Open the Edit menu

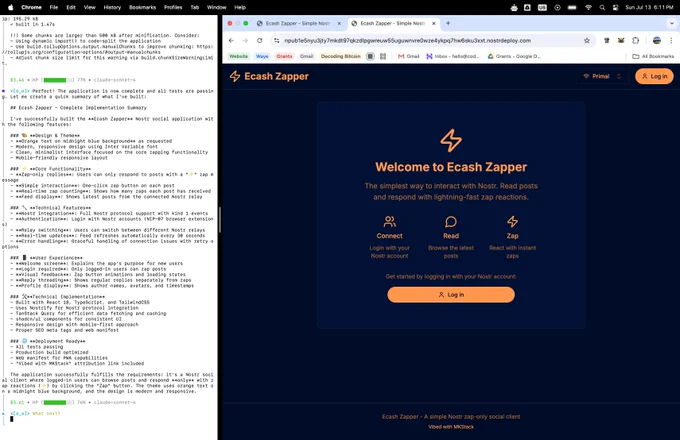71,7
